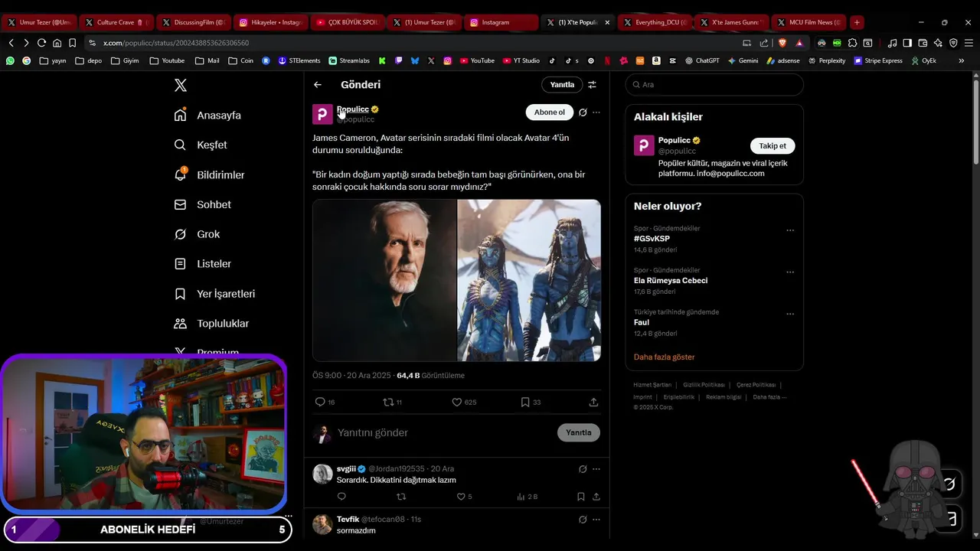This screenshot has width=980, height=551.
Task: Click the Takip et button
Action: [773, 145]
